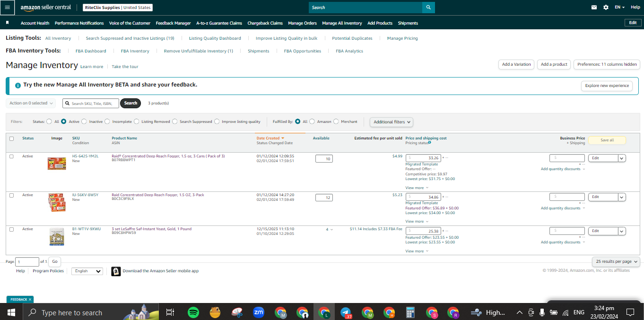Open Account Health menu item
Screen dimensions: 644x320
tap(35, 23)
